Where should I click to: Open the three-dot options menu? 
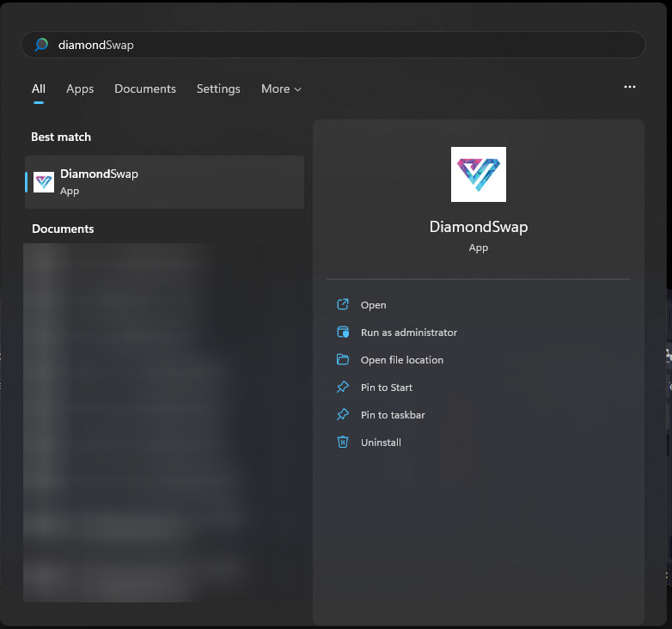[x=630, y=87]
